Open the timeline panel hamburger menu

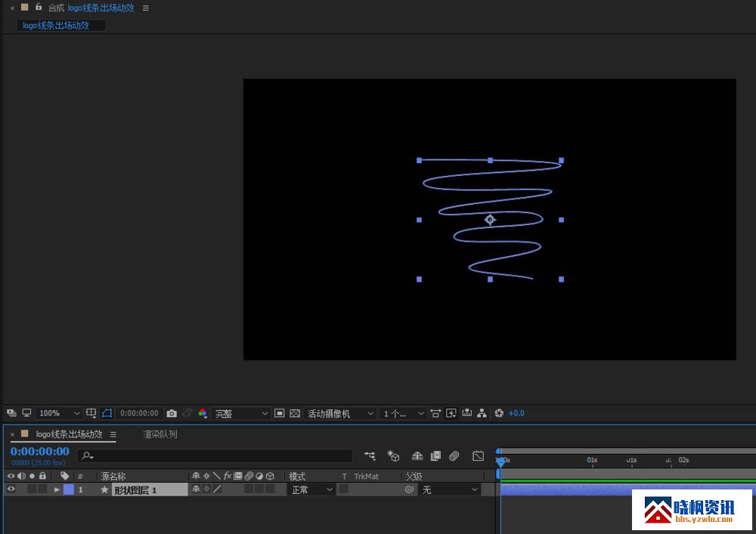point(113,434)
